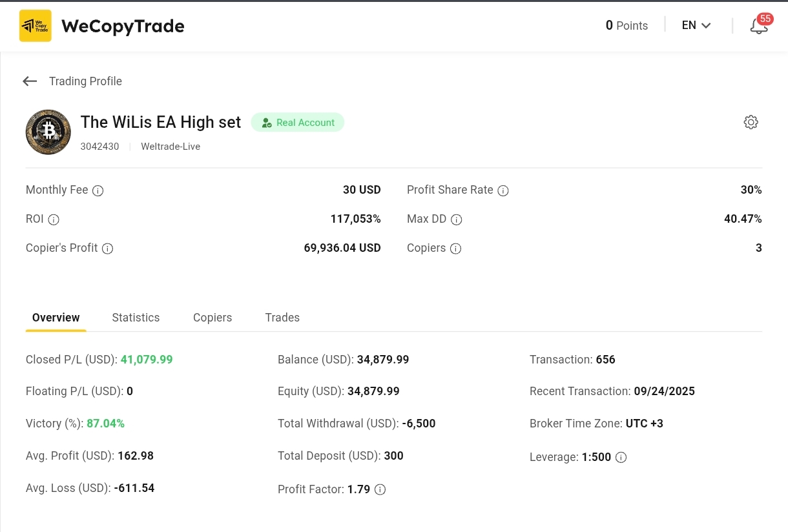
Task: Click the 0 Points balance
Action: (x=627, y=26)
